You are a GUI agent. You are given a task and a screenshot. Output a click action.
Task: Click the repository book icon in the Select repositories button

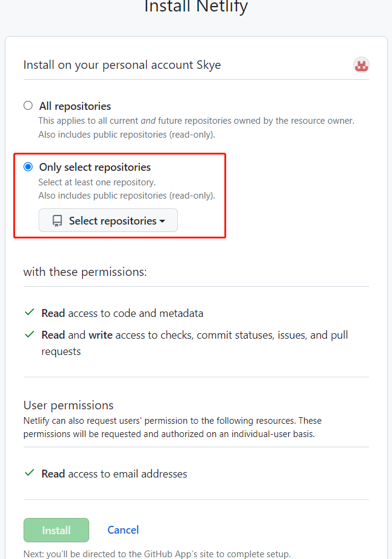click(57, 221)
